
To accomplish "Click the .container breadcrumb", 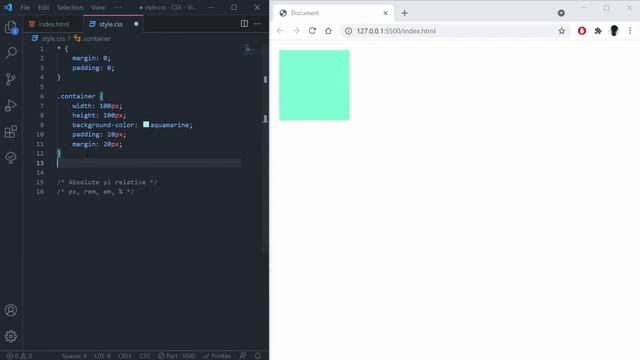I will (97, 38).
